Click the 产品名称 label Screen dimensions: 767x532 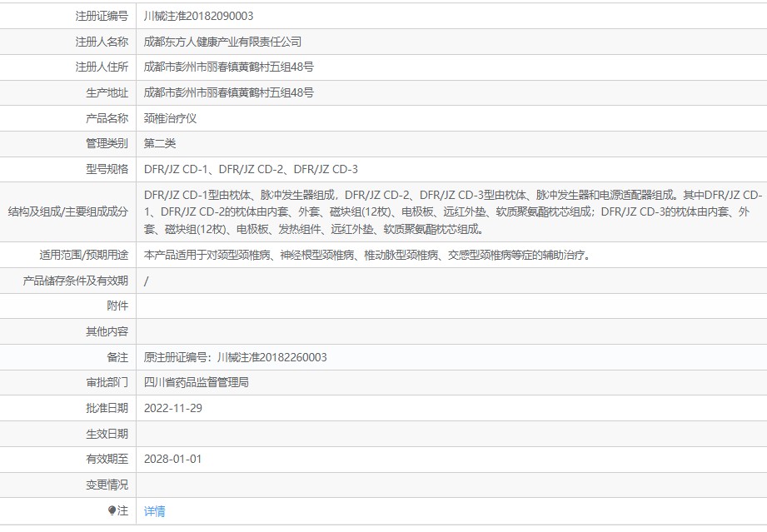pyautogui.click(x=107, y=118)
